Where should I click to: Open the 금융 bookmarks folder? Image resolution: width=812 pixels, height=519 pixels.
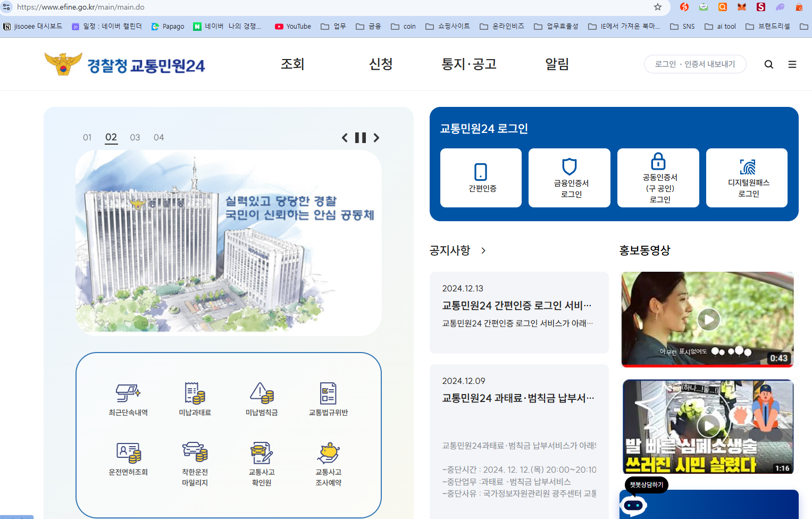tap(369, 26)
